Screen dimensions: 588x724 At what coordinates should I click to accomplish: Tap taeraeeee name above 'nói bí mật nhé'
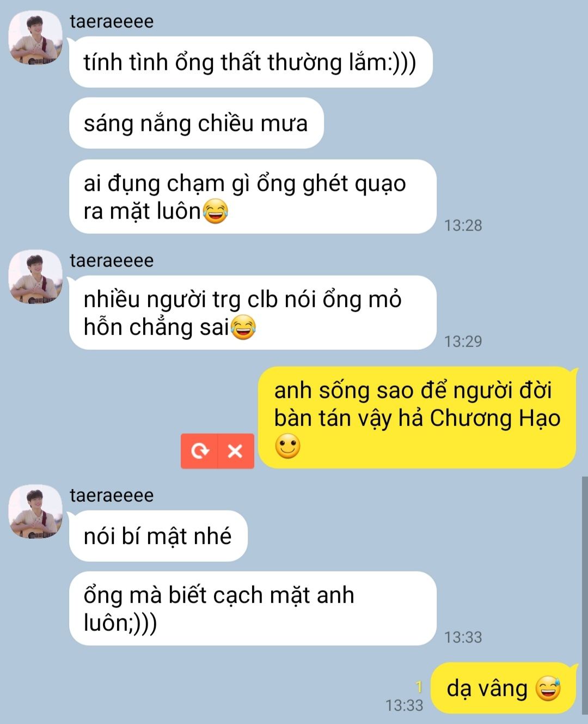(x=112, y=495)
